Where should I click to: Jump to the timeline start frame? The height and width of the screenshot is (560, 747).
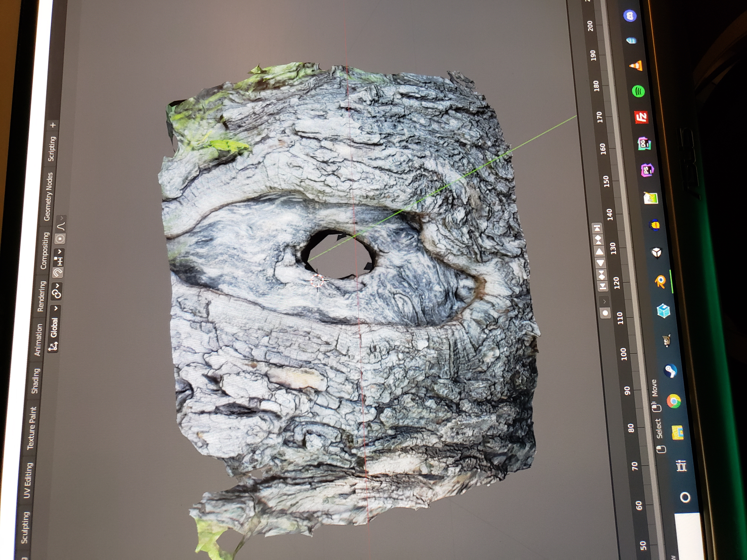pos(602,286)
